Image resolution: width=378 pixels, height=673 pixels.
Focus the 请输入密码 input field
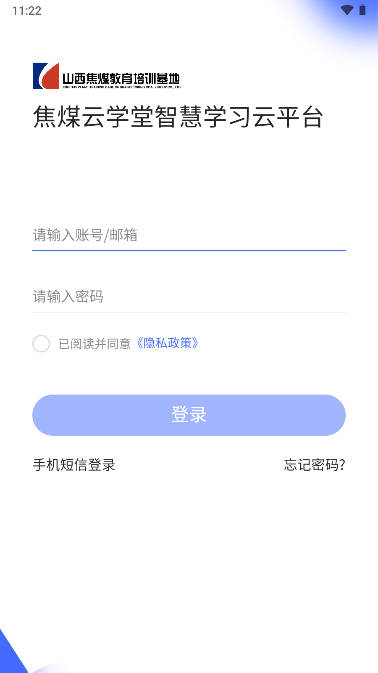189,297
